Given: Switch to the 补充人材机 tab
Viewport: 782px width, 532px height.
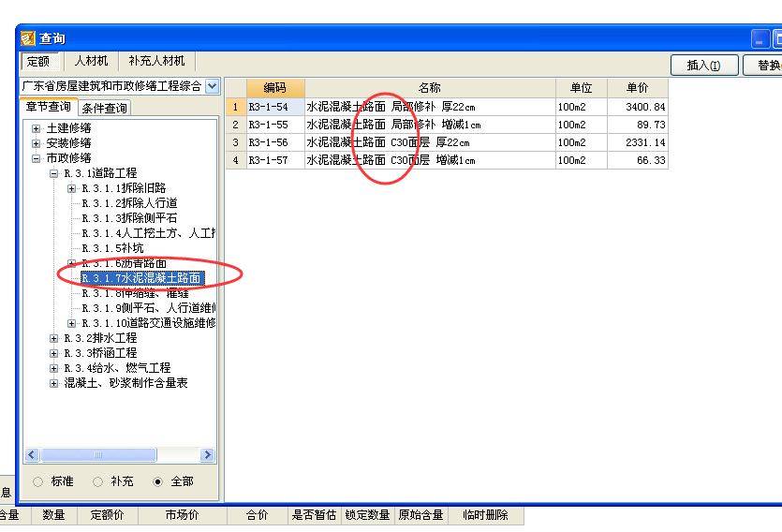Looking at the screenshot, I should coord(156,61).
